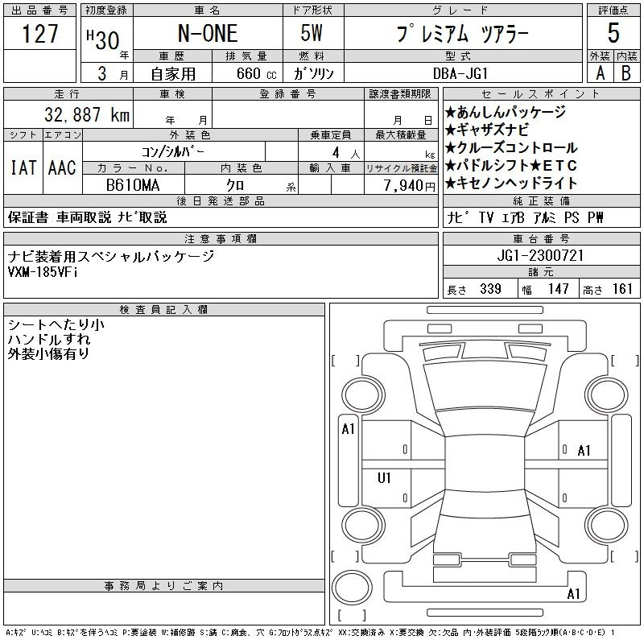Select the door shape value 5W
This screenshot has width=644, height=644.
312,33
